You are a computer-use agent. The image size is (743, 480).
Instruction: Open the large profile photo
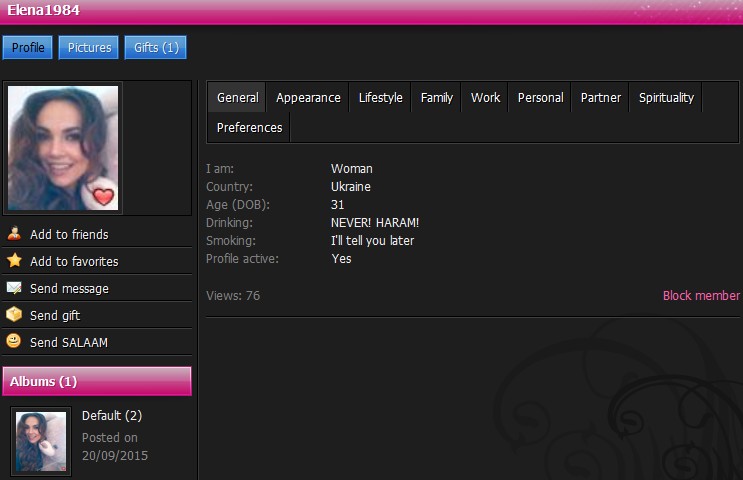pos(63,148)
